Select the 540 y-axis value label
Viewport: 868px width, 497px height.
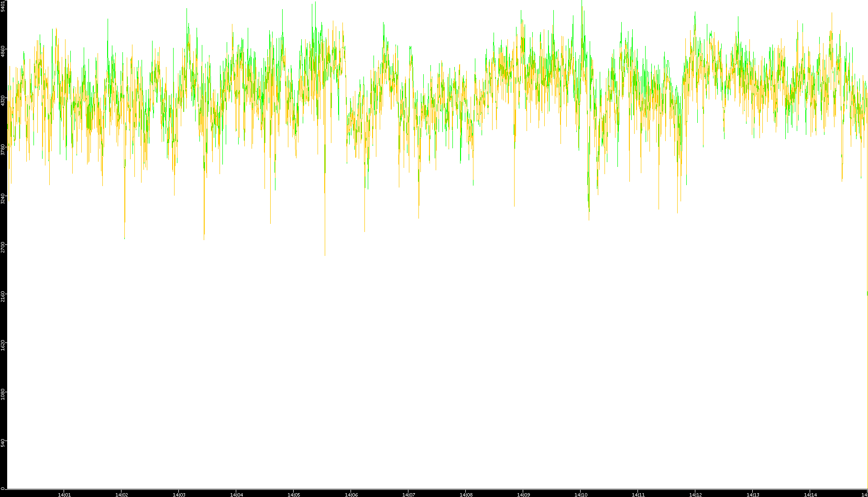[3, 443]
